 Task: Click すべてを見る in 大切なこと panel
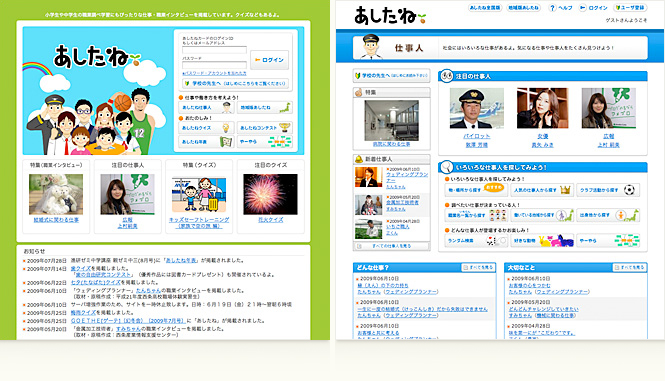[x=629, y=267]
